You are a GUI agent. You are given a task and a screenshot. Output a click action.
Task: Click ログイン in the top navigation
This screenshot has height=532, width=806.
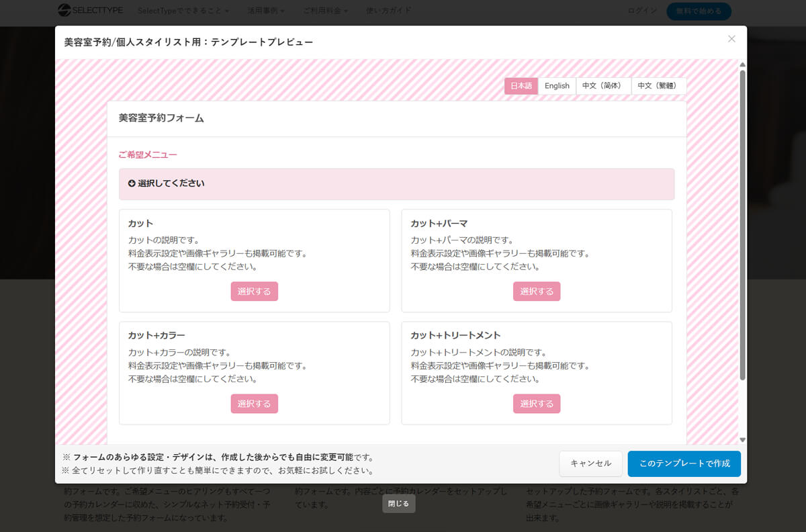pyautogui.click(x=642, y=11)
